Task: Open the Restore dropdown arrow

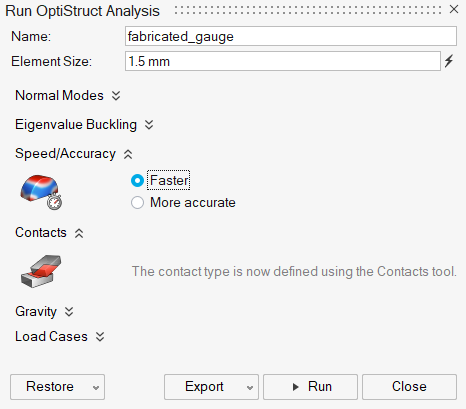Action: (96, 388)
